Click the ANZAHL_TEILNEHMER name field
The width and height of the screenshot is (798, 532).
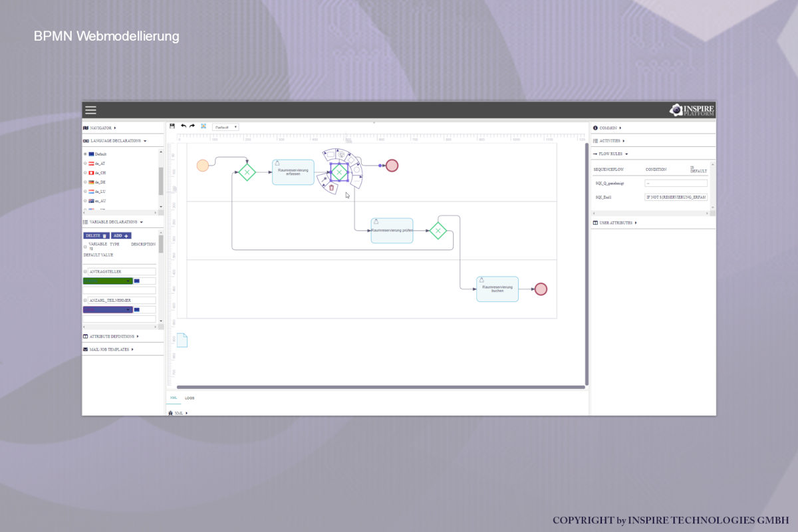click(x=122, y=300)
